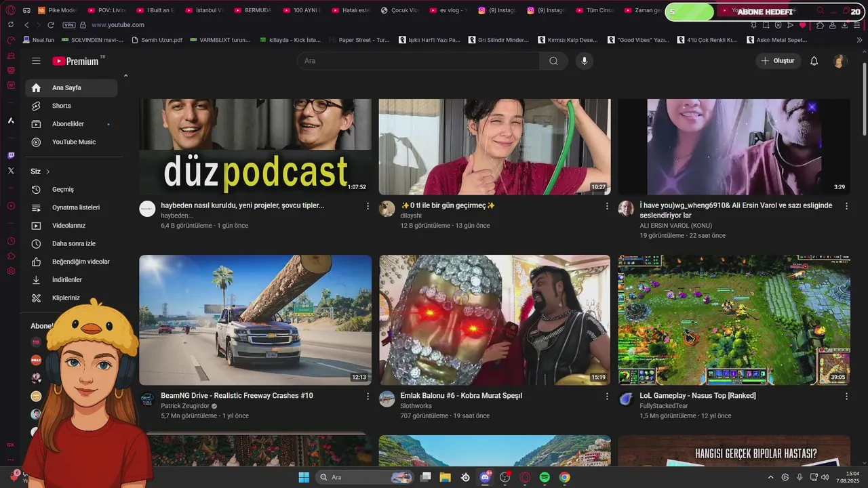Open BeamNG Drive freeway crashes thumbnail
Viewport: 868px width, 488px height.
(x=255, y=320)
